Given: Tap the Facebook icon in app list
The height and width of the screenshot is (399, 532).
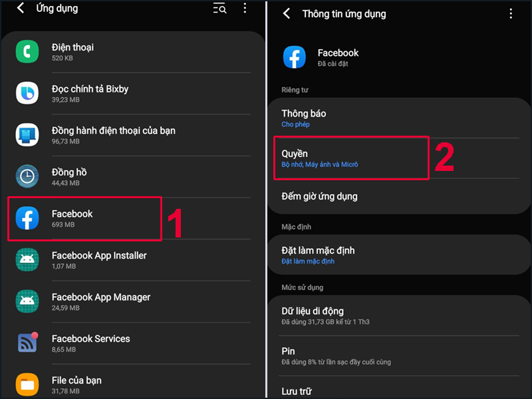Looking at the screenshot, I should [x=27, y=218].
